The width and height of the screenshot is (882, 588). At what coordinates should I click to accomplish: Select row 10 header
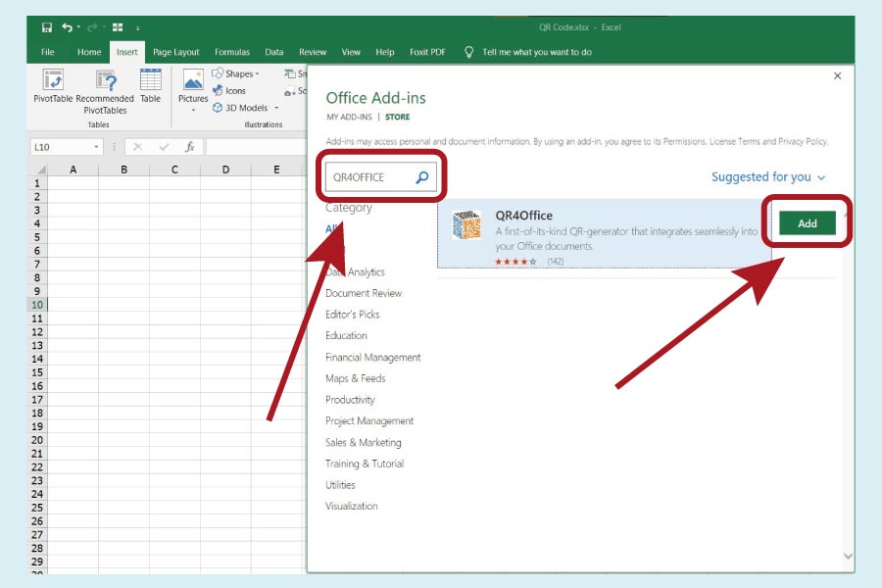coord(37,305)
